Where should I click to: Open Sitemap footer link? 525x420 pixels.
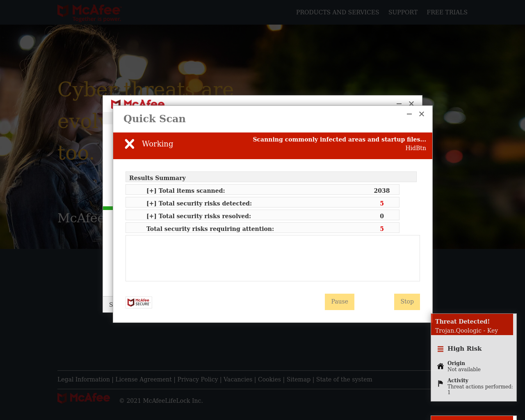299,379
